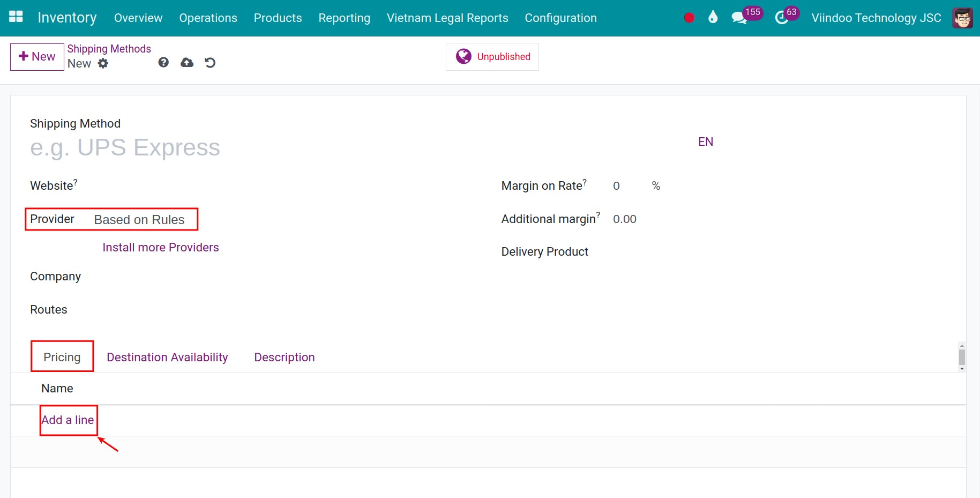
Task: Open the gear actions menu beside New
Action: [103, 63]
